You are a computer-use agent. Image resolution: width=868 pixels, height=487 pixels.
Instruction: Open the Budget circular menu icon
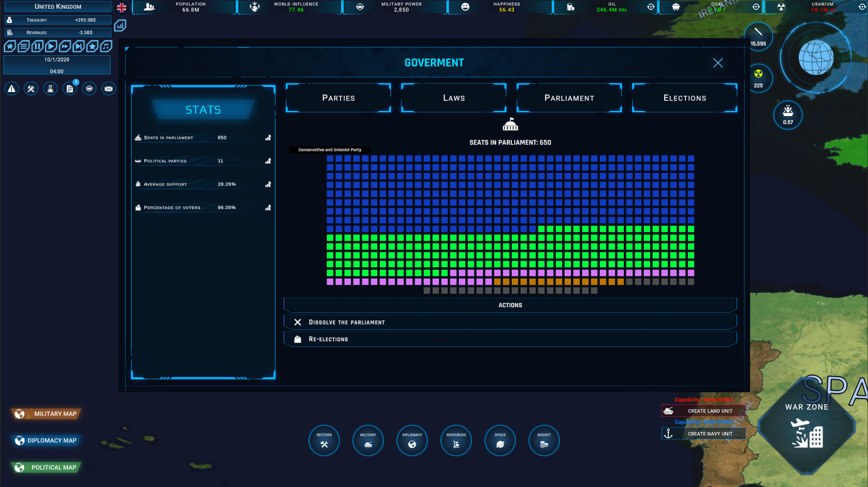pos(544,440)
